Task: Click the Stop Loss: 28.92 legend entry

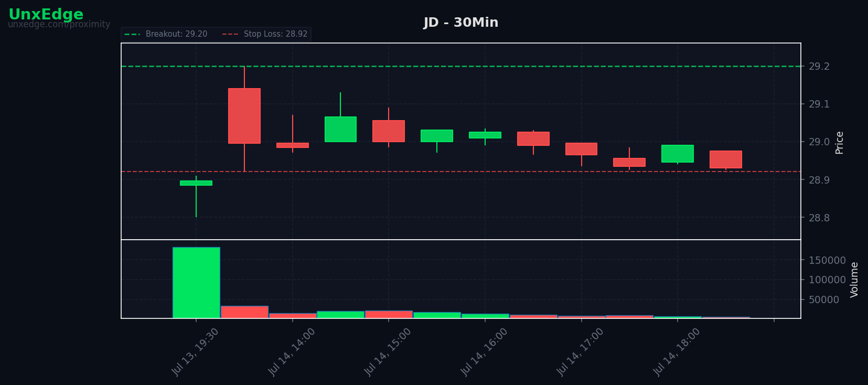Action: (265, 34)
